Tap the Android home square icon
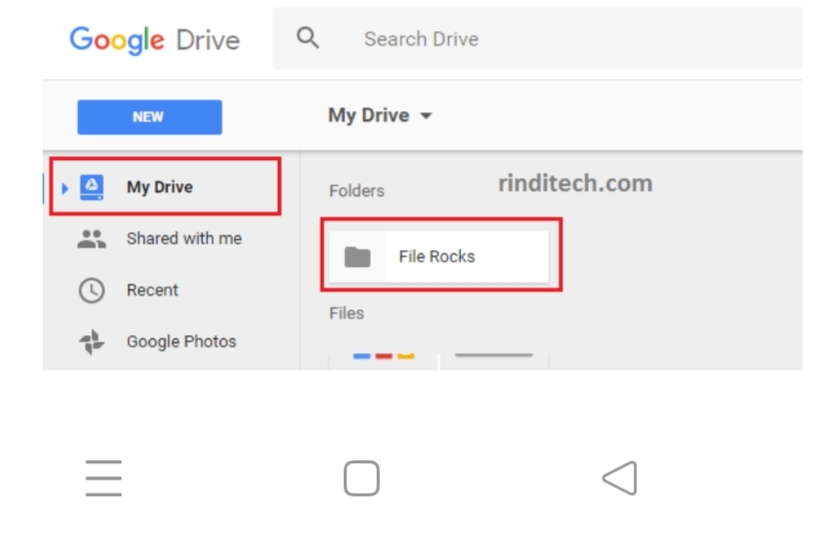 (x=361, y=478)
